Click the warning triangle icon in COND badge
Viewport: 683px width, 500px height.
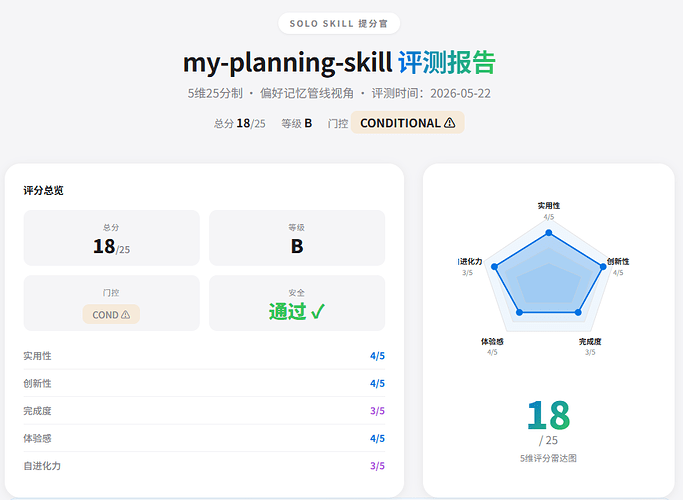coord(125,314)
